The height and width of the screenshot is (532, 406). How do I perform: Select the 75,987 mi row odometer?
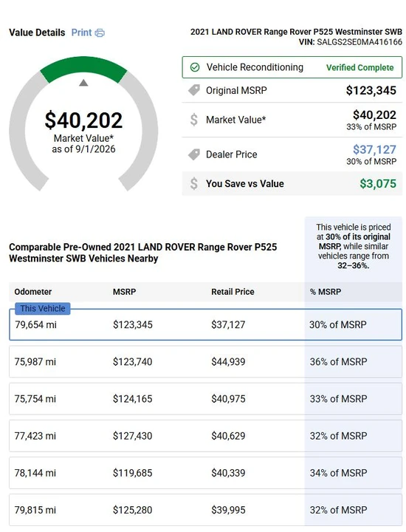35,361
